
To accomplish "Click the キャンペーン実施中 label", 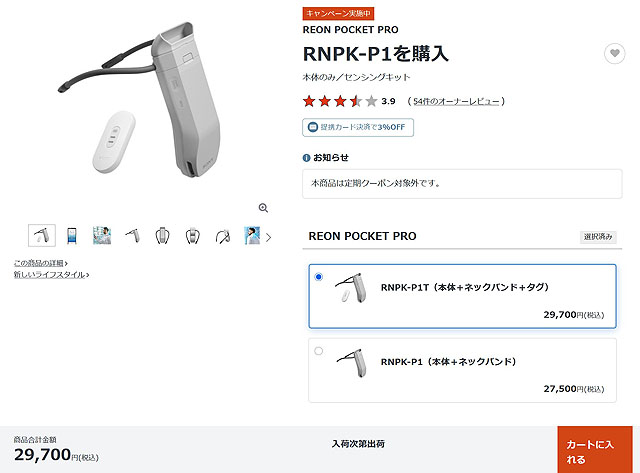I will (x=338, y=13).
